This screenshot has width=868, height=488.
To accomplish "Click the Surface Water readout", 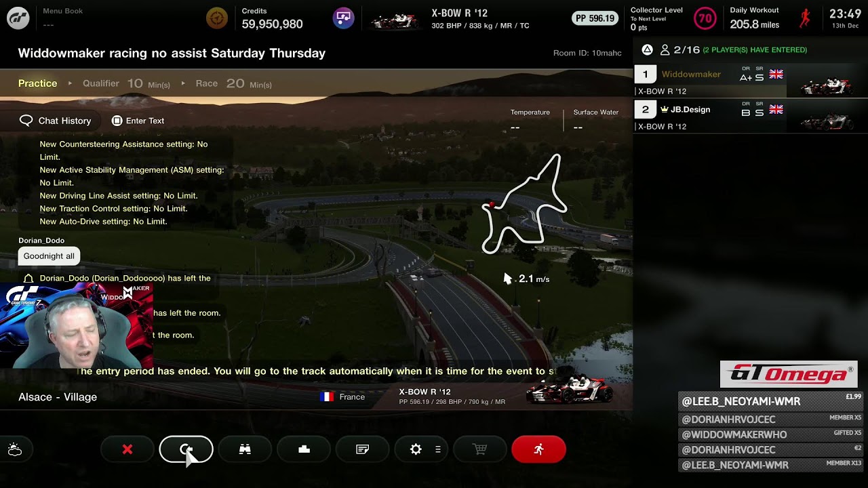I will pyautogui.click(x=595, y=120).
